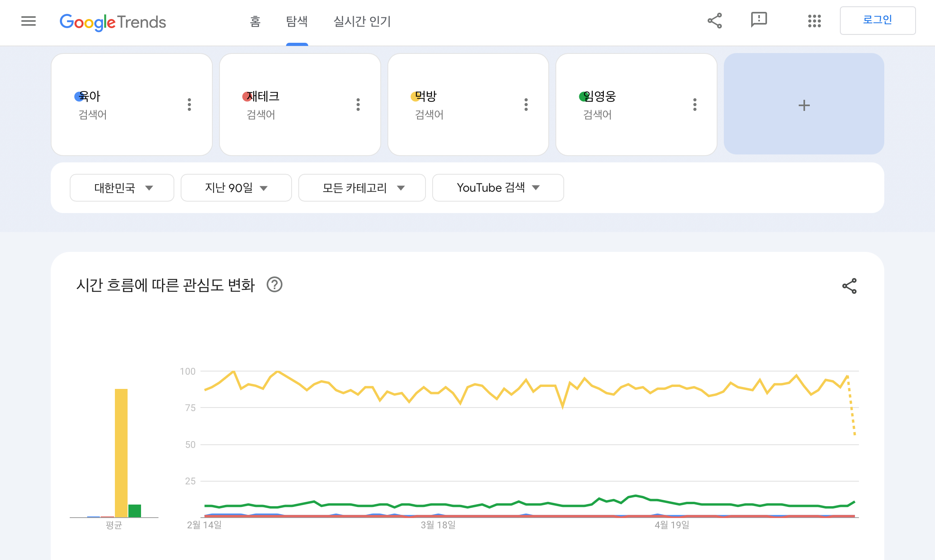Click the 시간 흐름에 따른 관심도 변화 heading
This screenshot has width=935, height=560.
[166, 285]
